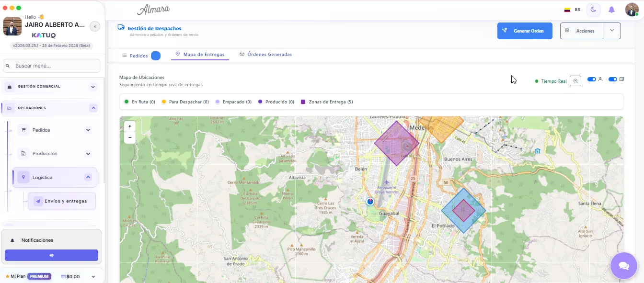
Task: Toggle the Producido legend filter
Action: click(x=276, y=102)
